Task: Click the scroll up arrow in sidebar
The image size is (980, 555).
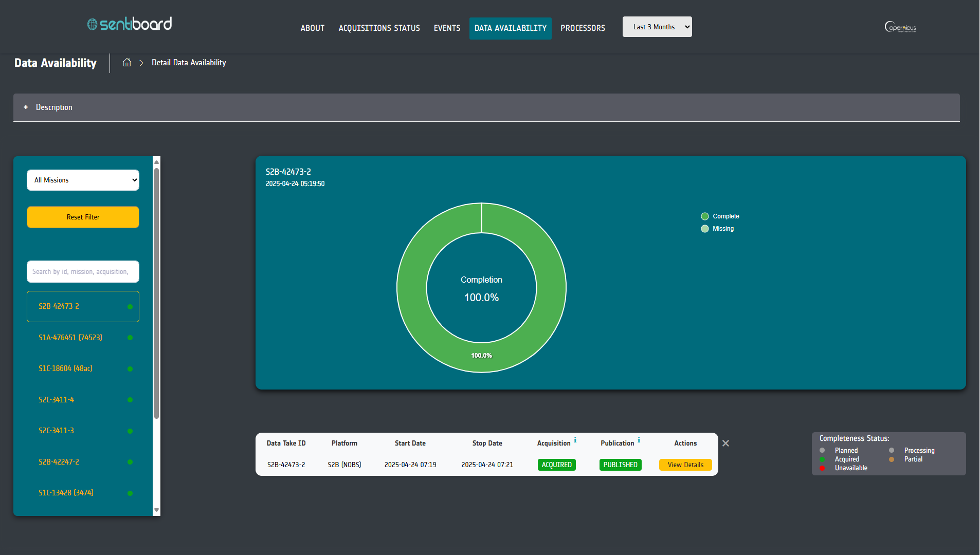Action: click(x=157, y=162)
